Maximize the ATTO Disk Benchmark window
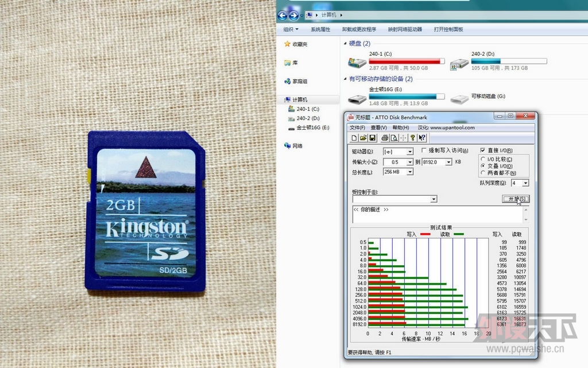 (x=510, y=116)
